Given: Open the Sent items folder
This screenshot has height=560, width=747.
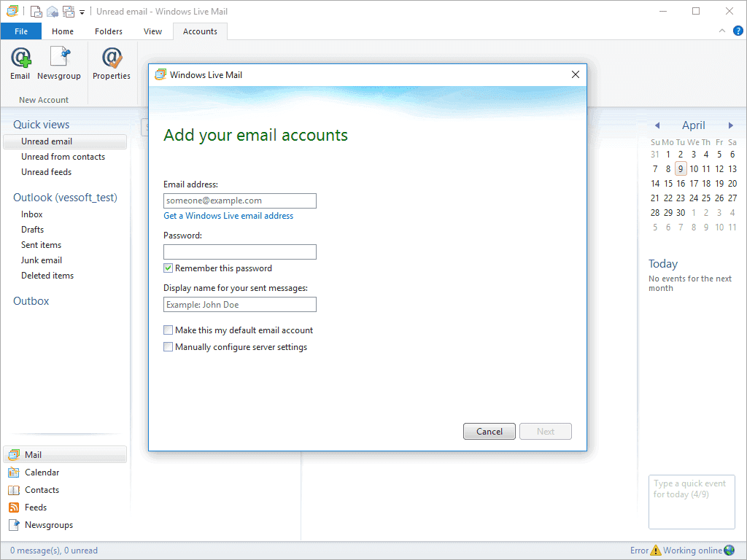Looking at the screenshot, I should coord(41,245).
